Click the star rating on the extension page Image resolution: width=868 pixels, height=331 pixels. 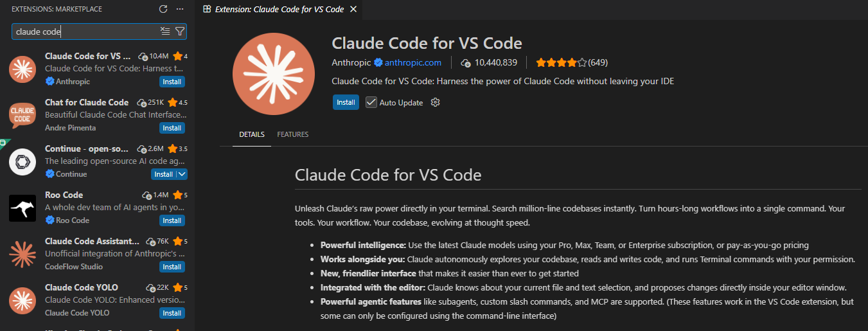pos(561,62)
